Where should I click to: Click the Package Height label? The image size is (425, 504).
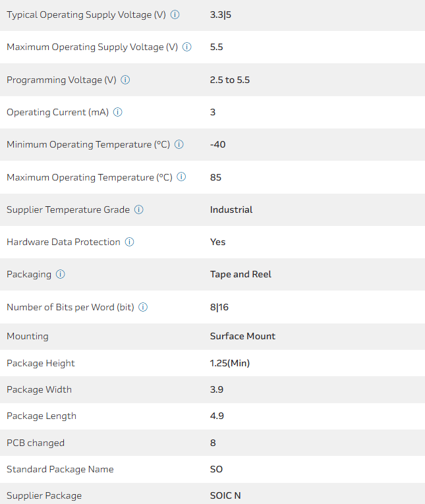click(41, 363)
